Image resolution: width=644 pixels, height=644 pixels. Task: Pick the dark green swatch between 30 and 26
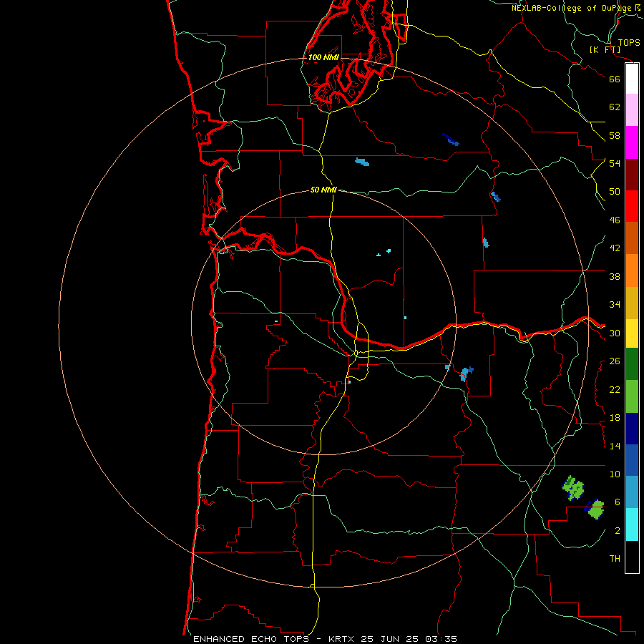[632, 364]
